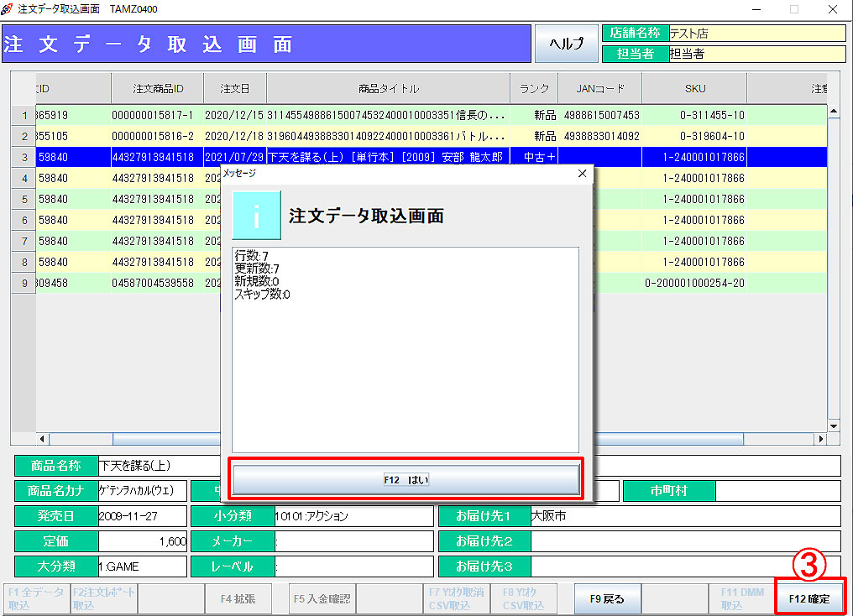Viewport: 853px width, 616px height.
Task: Click the vertical scrollbar up arrow
Action: 834,111
